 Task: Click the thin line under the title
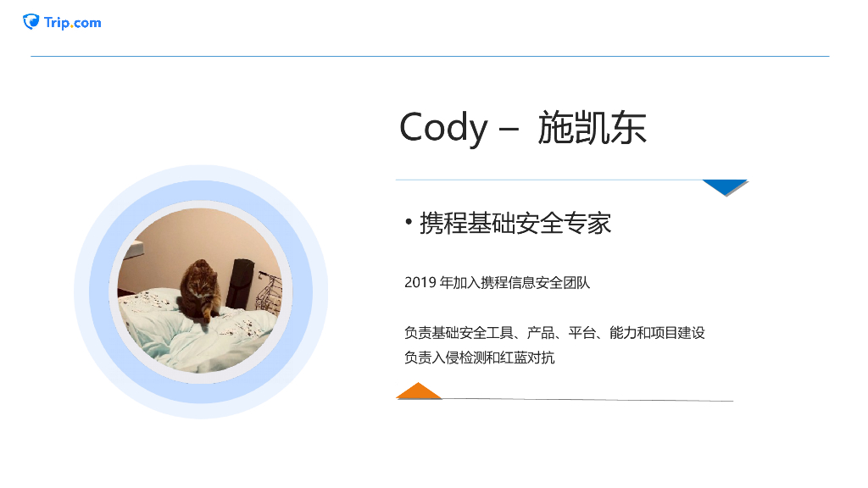549,180
